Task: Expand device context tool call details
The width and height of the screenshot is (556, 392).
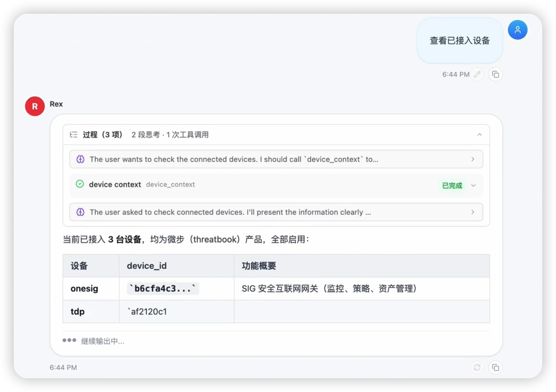Action: [473, 186]
